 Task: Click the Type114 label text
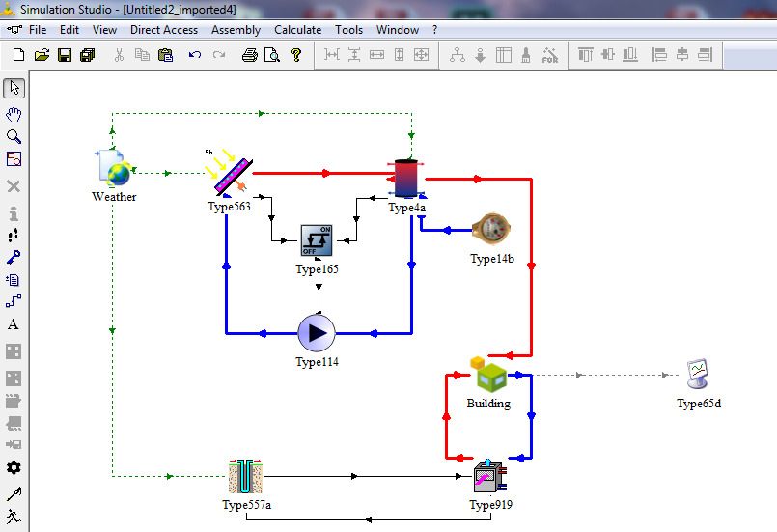click(x=318, y=362)
